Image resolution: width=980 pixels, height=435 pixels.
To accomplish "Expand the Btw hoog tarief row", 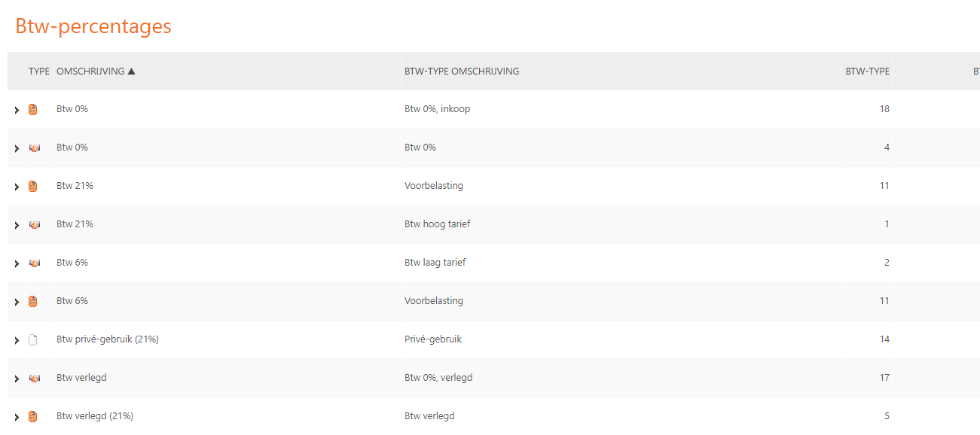I will (x=17, y=226).
